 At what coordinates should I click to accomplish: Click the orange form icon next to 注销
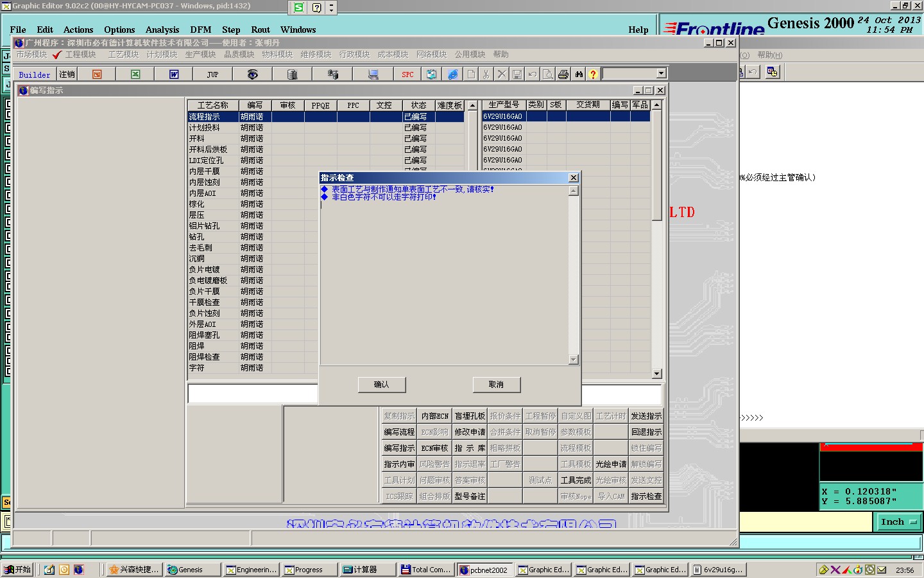(x=97, y=74)
